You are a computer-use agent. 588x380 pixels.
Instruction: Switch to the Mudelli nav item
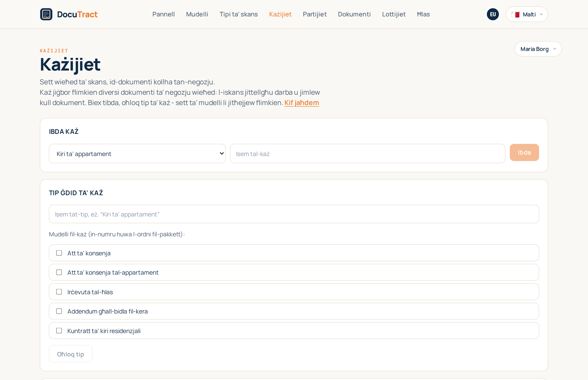(x=197, y=14)
